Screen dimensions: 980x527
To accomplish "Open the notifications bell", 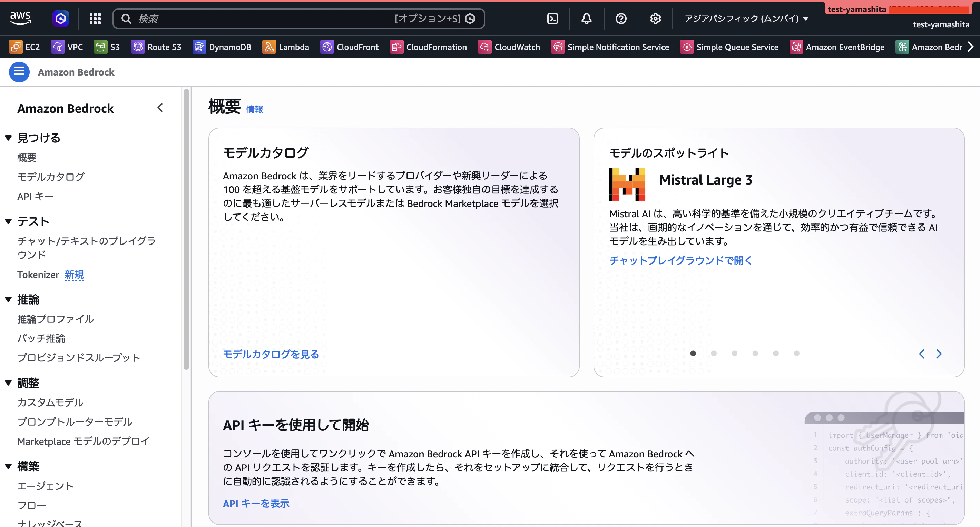I will (x=586, y=18).
